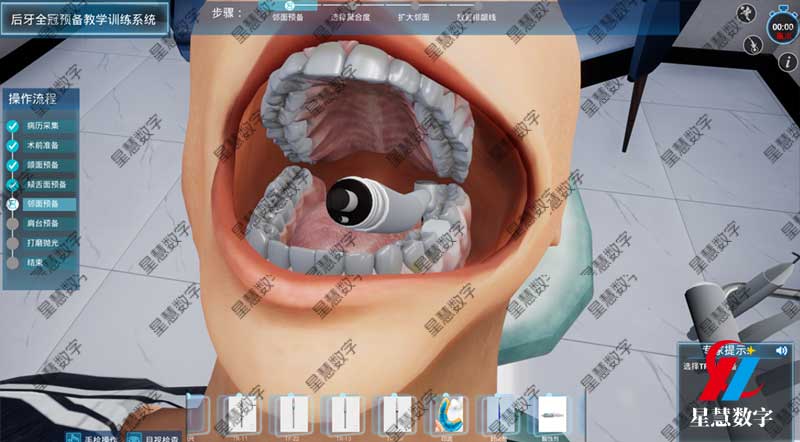Click the stopwatch timer icon
Screen dimensions: 800x442
point(779,25)
